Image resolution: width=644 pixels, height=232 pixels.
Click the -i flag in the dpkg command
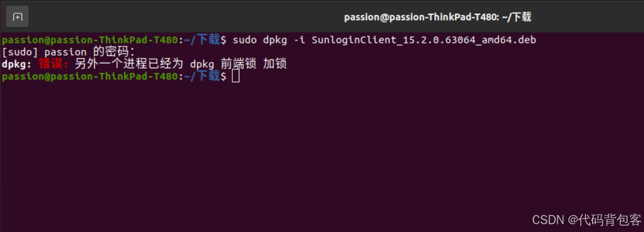click(299, 40)
